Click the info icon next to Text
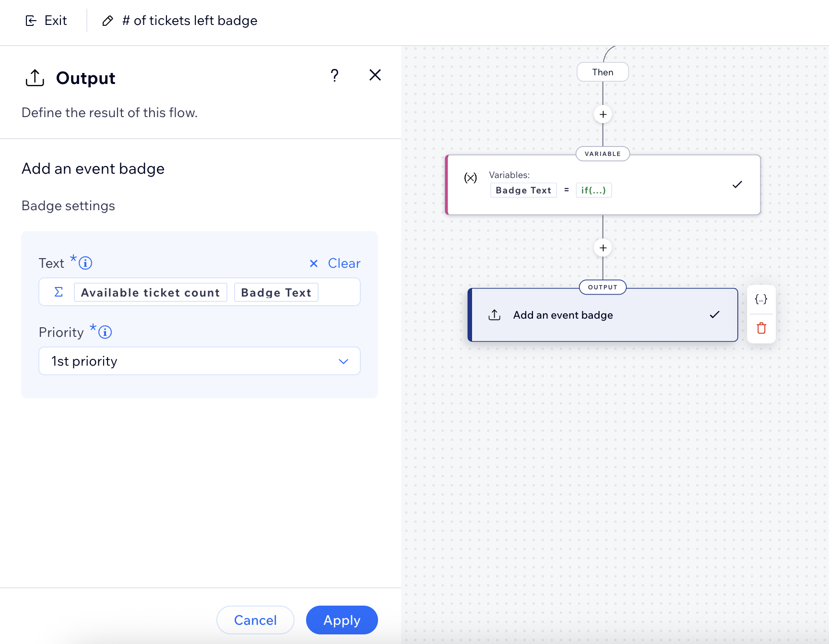Image resolution: width=829 pixels, height=644 pixels. [85, 263]
